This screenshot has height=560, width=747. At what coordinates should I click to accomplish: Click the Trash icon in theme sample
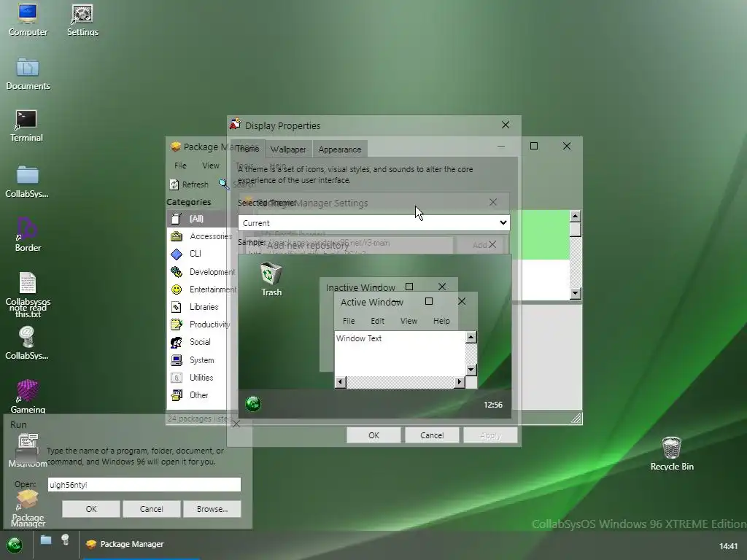click(271, 279)
